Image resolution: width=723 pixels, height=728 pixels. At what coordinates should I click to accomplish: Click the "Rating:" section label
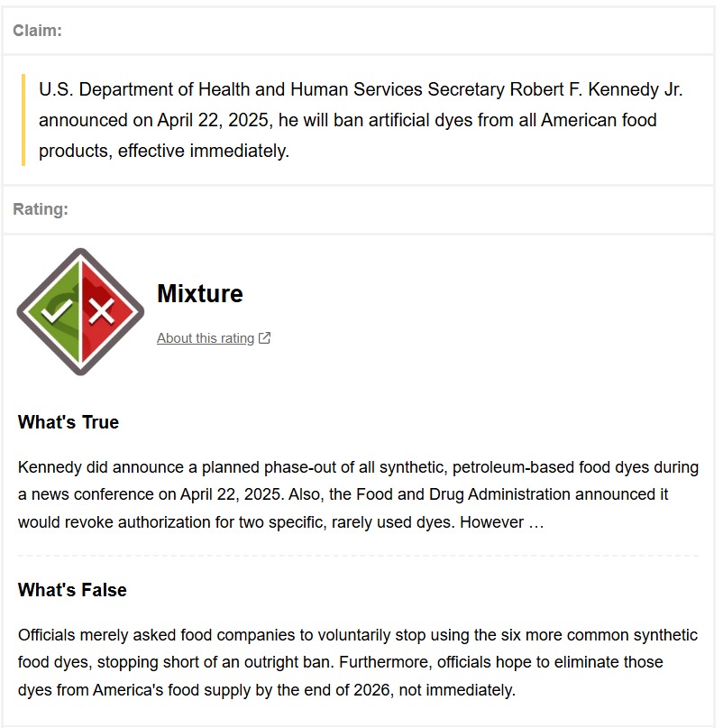point(41,209)
